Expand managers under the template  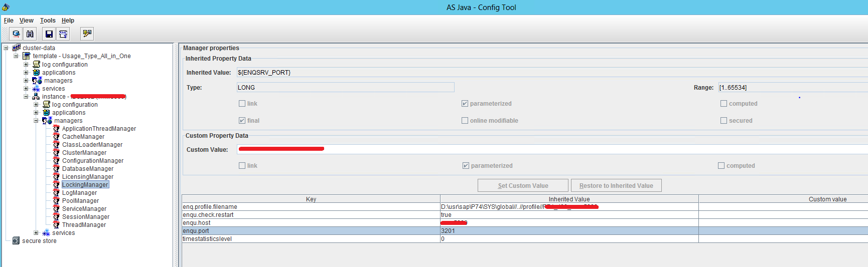(26, 80)
